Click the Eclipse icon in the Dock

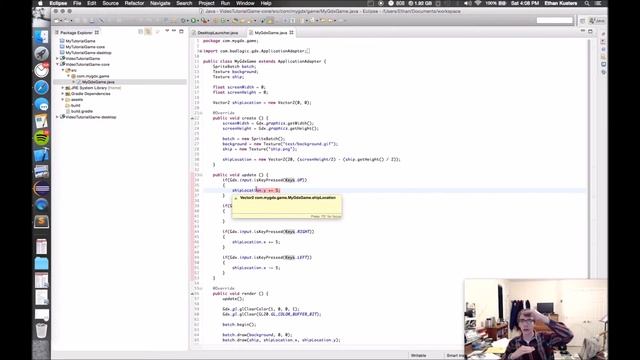41,189
